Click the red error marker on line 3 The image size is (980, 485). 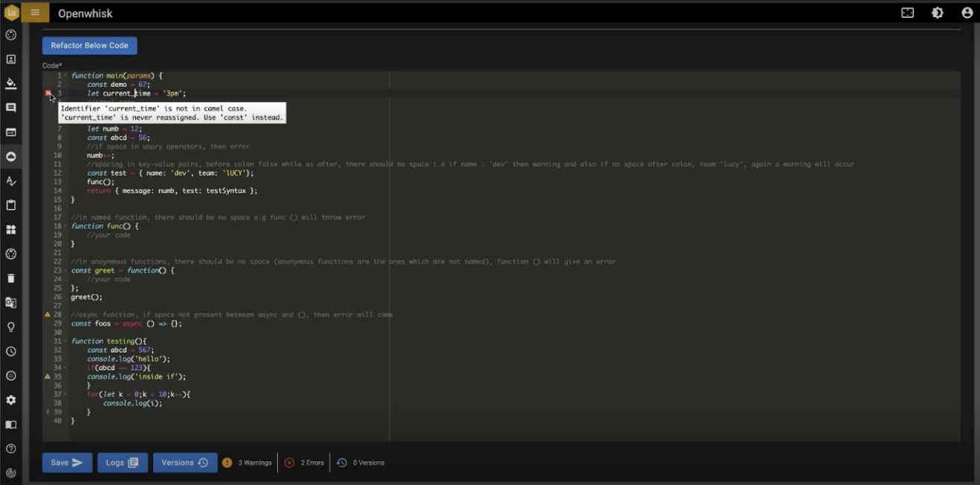pyautogui.click(x=48, y=94)
